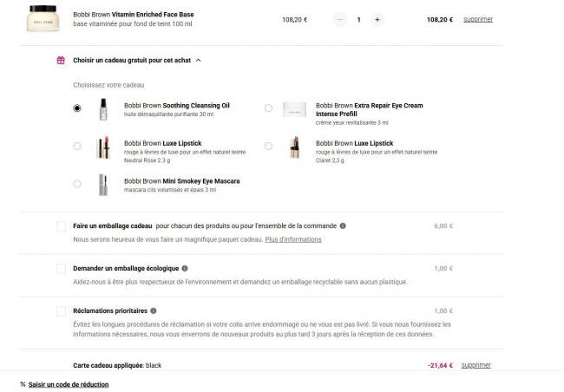Screen dimensions: 564x392
Task: Select Soothing Cleansing Oil gift radio button
Action: (x=77, y=108)
